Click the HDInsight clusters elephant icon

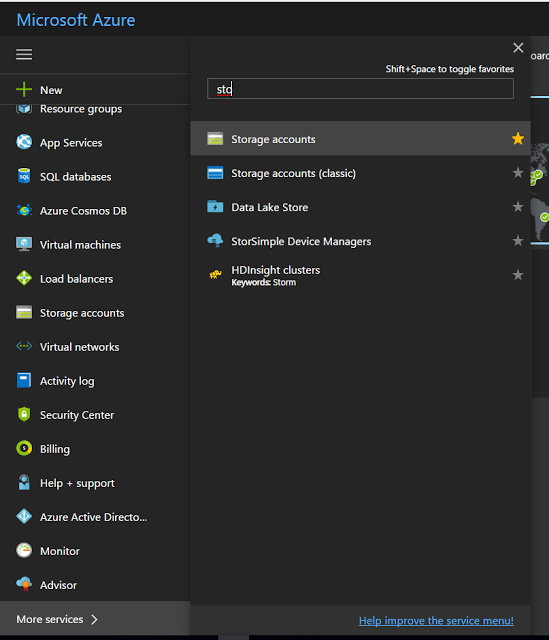215,275
